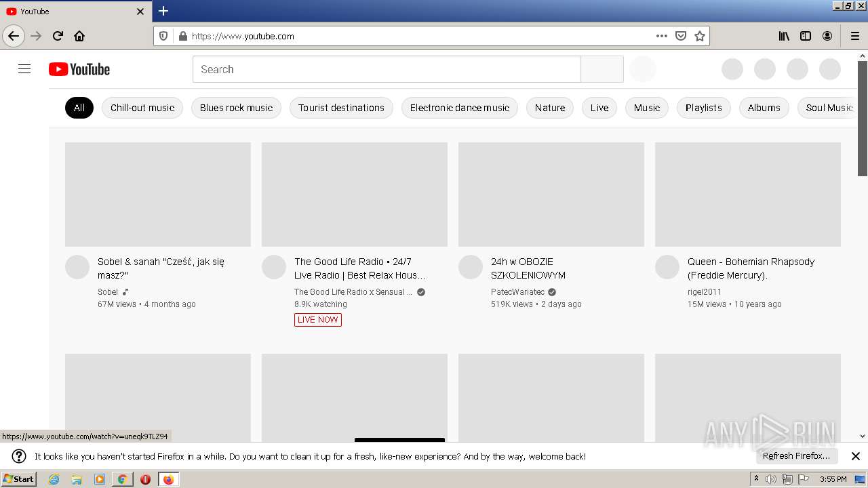
Task: Dismiss the Firefox refresh notification
Action: [856, 456]
